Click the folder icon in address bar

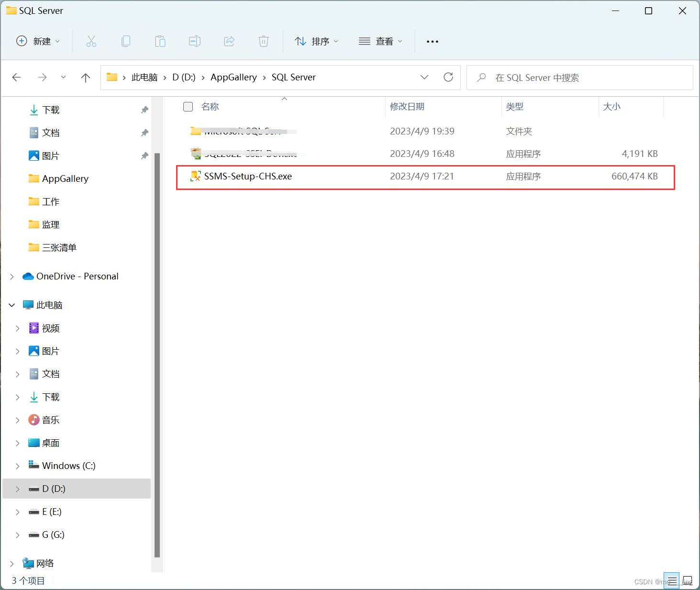(x=112, y=77)
